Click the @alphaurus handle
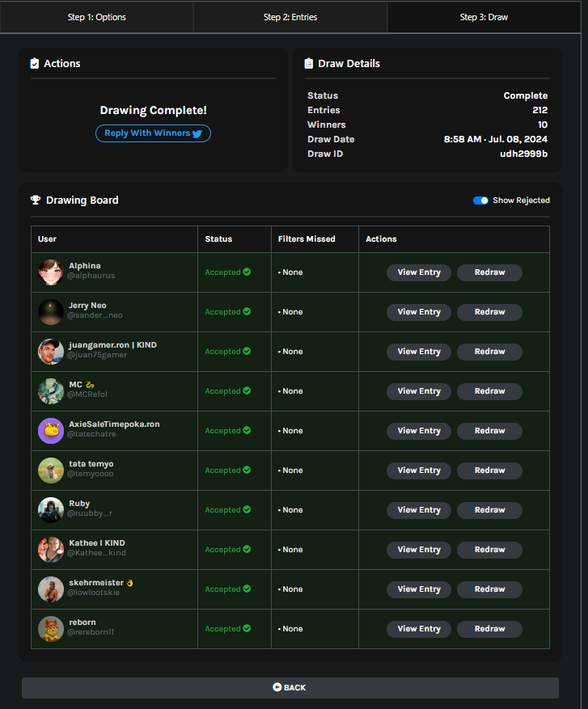Image resolution: width=588 pixels, height=709 pixels. coord(91,276)
